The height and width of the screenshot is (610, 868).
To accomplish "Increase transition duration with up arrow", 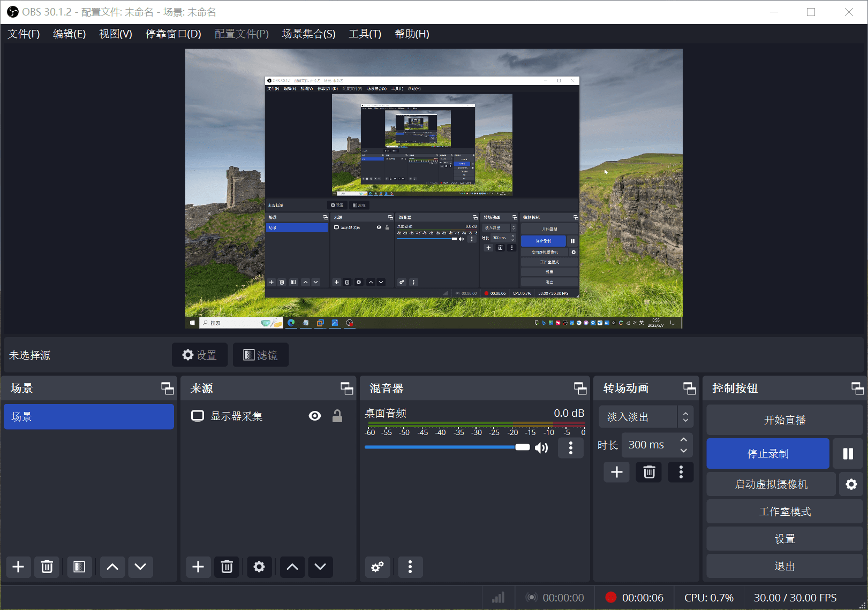I will pos(684,439).
